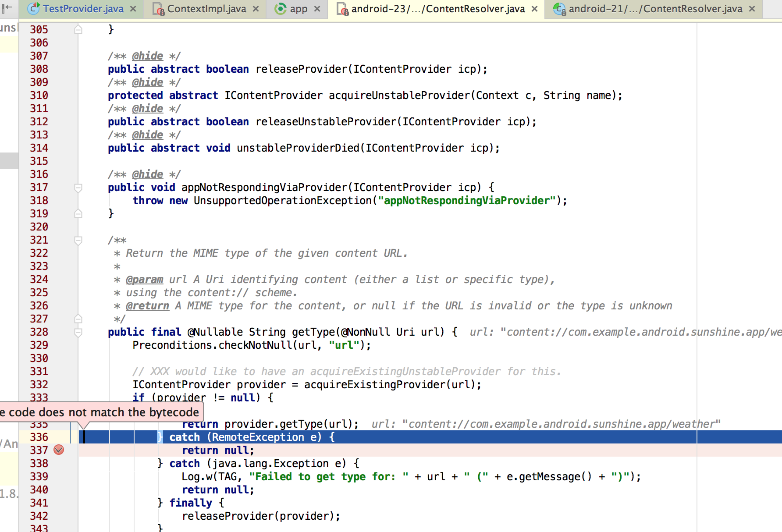The image size is (782, 532).
Task: Close the ContextImpl.java tab
Action: 256,9
